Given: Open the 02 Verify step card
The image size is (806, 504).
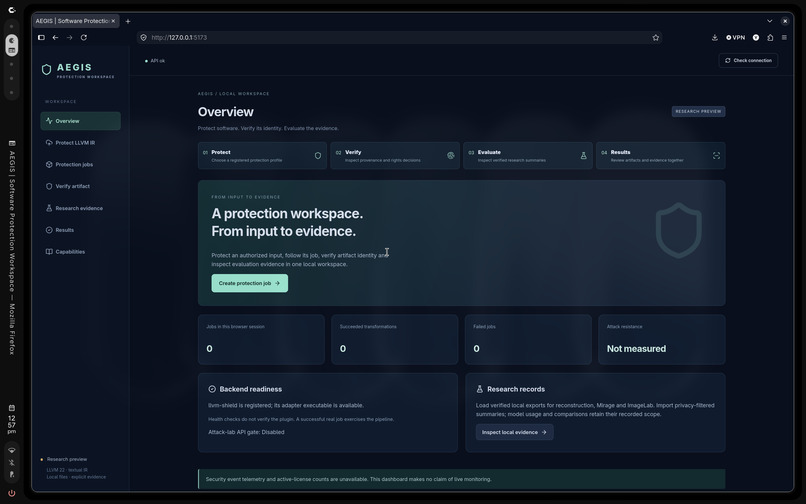Looking at the screenshot, I should [x=395, y=155].
